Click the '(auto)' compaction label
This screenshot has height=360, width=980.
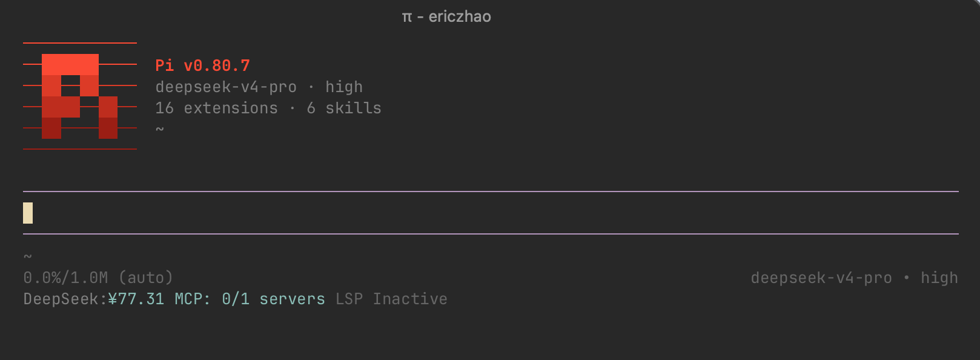(146, 278)
